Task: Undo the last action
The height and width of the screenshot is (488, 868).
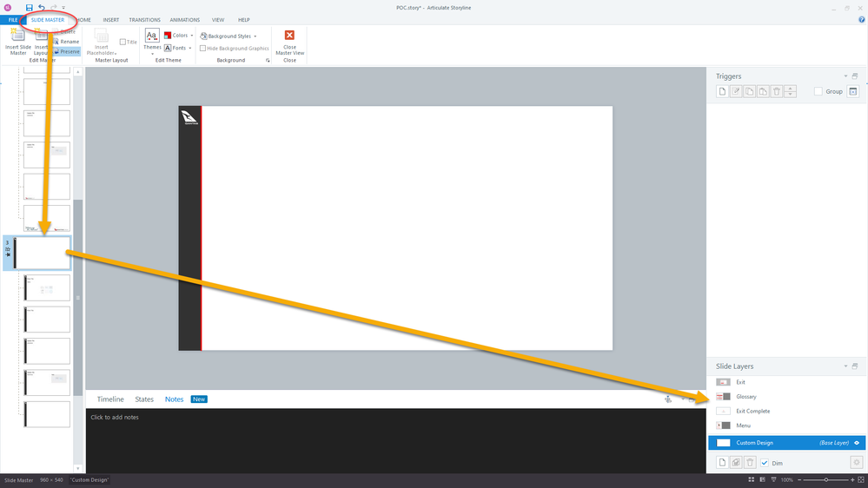Action: pyautogui.click(x=42, y=8)
